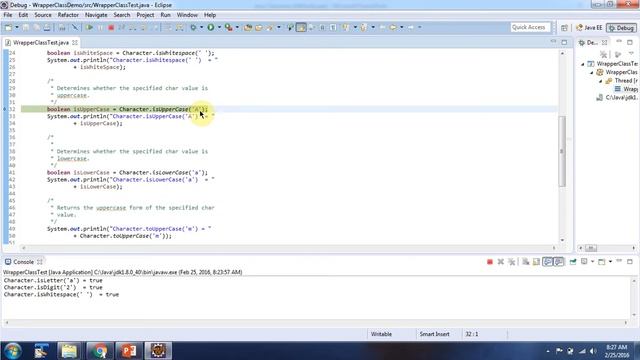Viewport: 640px width, 360px height.
Task: Open the Refactor menu
Action: click(68, 15)
